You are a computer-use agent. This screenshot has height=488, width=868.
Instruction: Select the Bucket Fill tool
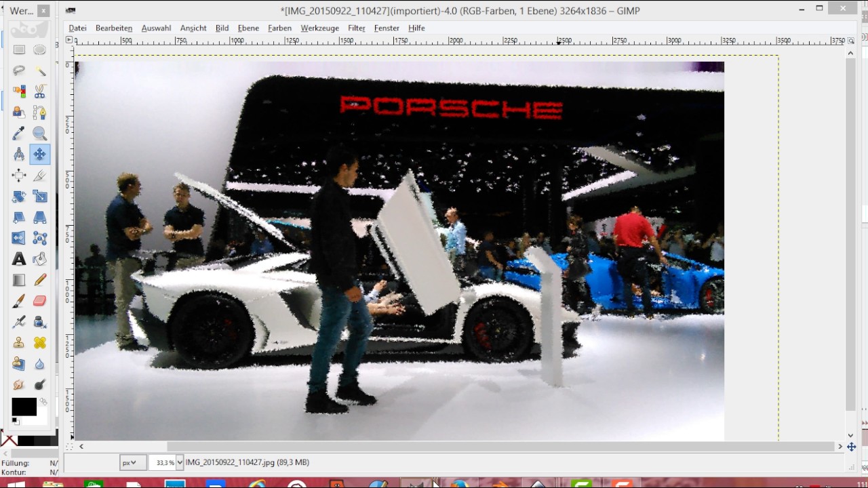[x=40, y=259]
